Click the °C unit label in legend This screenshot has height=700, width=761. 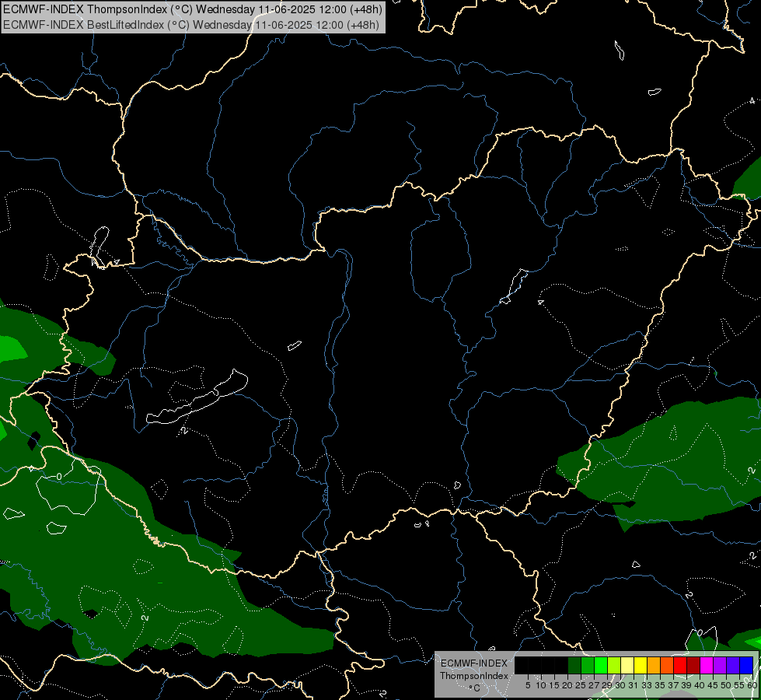pos(475,688)
